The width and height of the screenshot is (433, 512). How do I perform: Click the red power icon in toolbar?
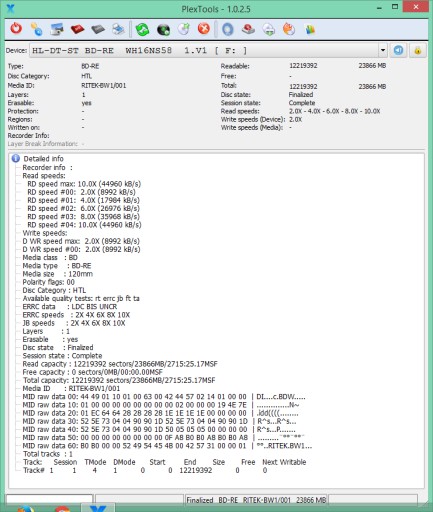coord(16,29)
